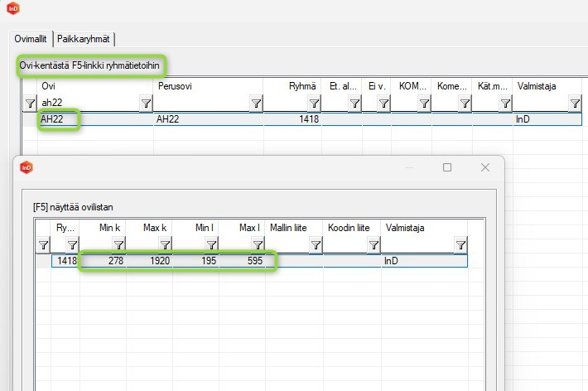The width and height of the screenshot is (588, 391).
Task: Click the InD icon in the dialog title bar
Action: pos(27,167)
